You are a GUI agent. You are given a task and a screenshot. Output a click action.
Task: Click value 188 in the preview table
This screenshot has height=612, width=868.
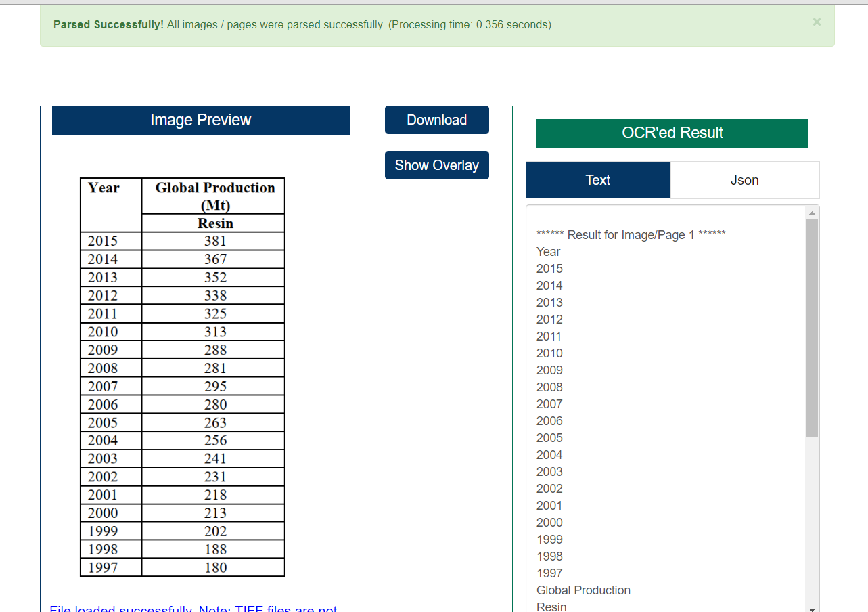coord(215,550)
